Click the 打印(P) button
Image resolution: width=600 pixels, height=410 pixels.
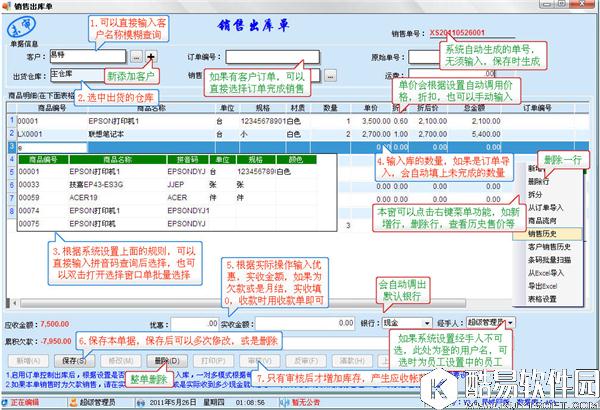click(x=213, y=361)
